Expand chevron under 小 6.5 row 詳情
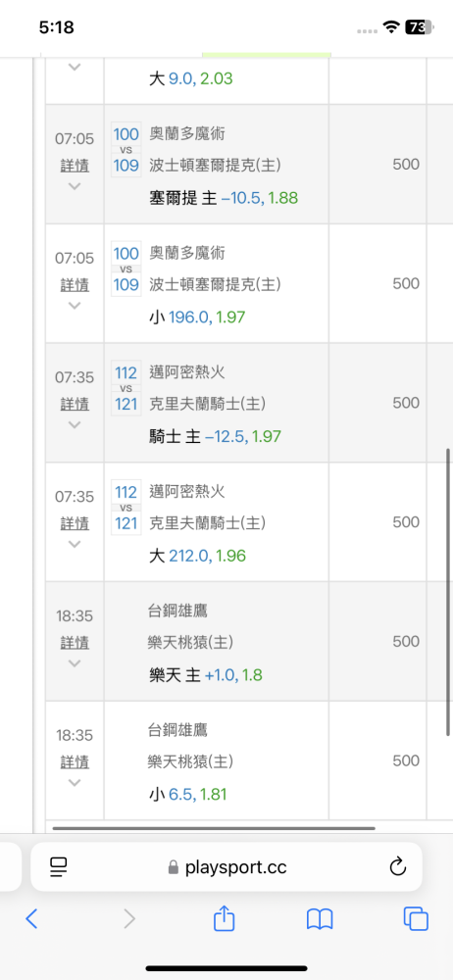Image resolution: width=453 pixels, height=980 pixels. click(75, 782)
